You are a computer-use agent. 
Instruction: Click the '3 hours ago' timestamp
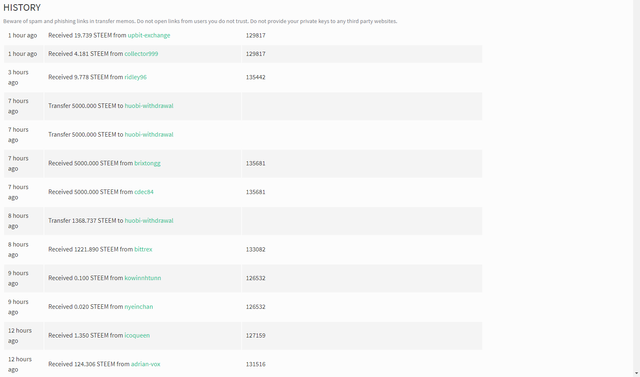coord(18,78)
